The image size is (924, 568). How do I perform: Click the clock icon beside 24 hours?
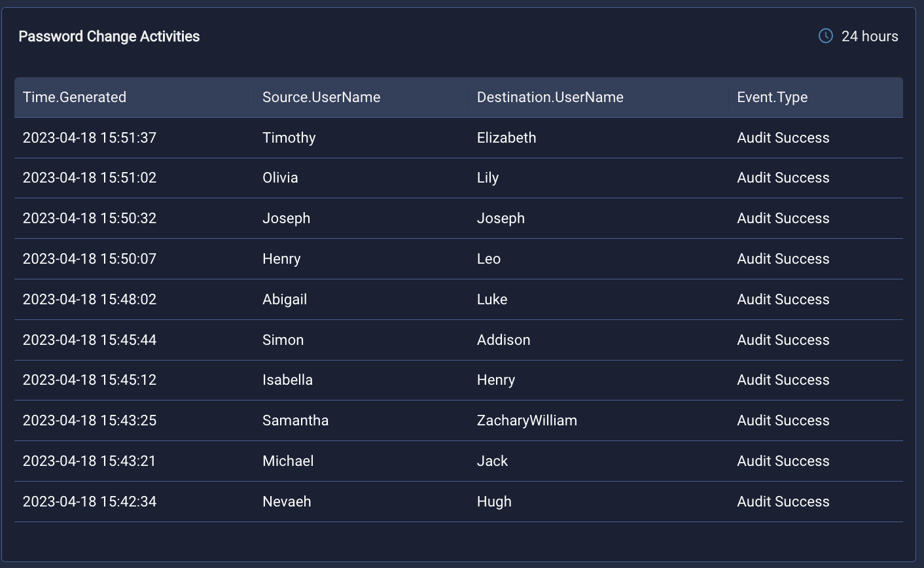[826, 36]
